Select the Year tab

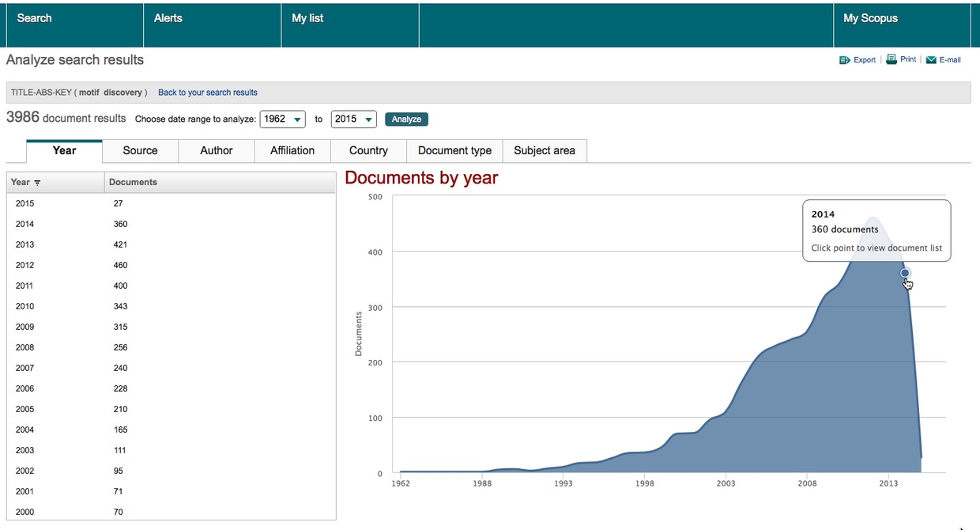pyautogui.click(x=64, y=151)
